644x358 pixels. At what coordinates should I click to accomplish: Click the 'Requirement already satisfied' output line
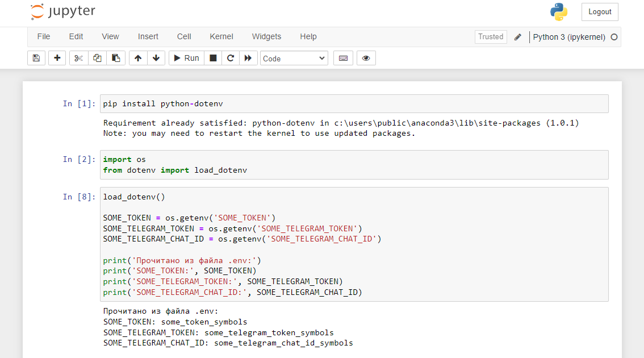point(341,123)
